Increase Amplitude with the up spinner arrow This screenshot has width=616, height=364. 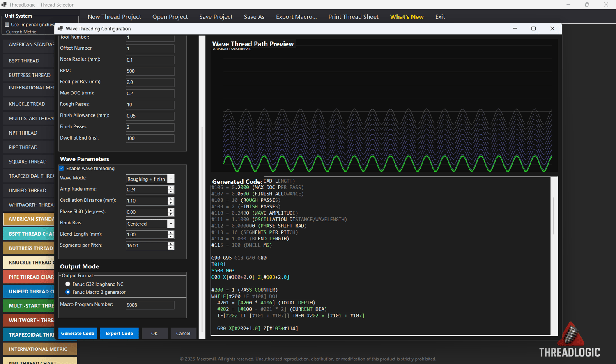point(171,188)
